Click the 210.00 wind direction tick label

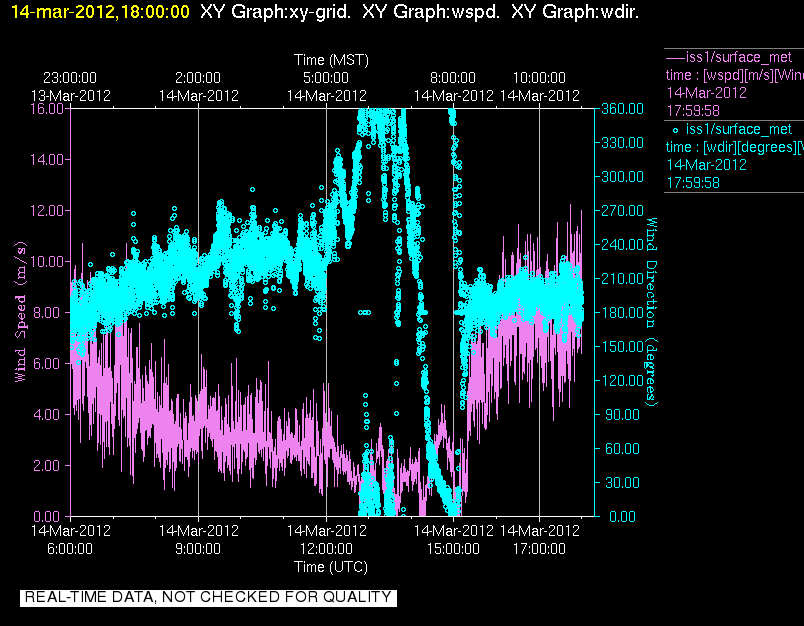622,278
